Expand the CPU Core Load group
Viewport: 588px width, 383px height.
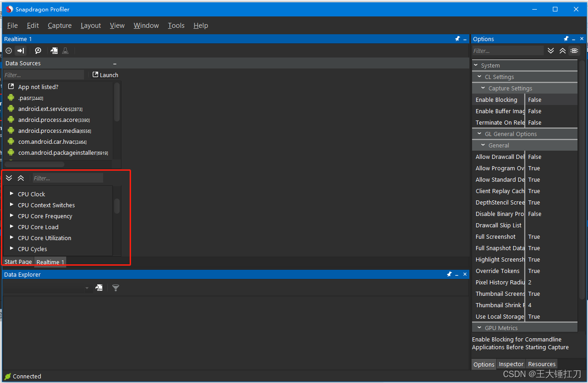tap(12, 226)
